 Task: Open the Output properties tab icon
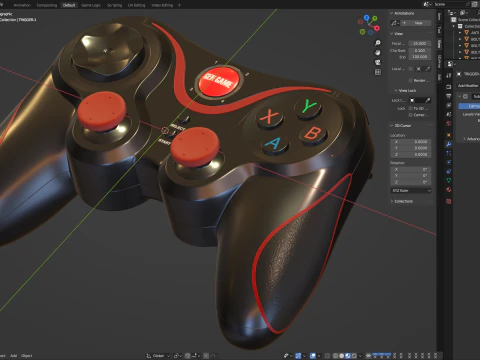[x=449, y=96]
